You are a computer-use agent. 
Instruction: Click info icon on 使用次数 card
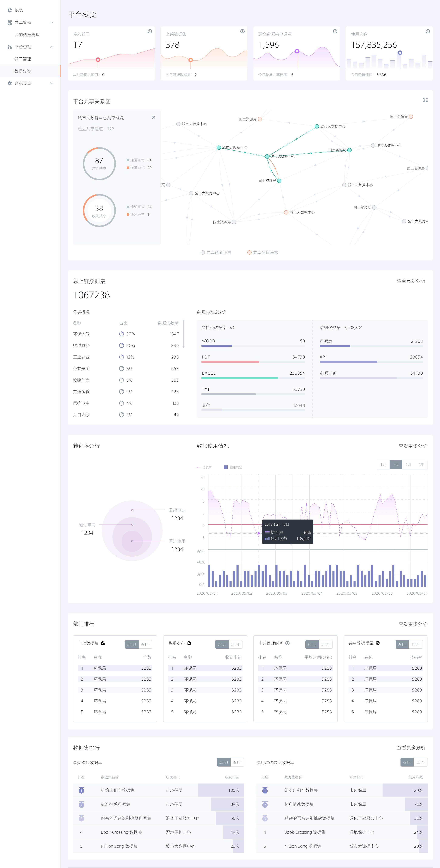click(x=428, y=31)
